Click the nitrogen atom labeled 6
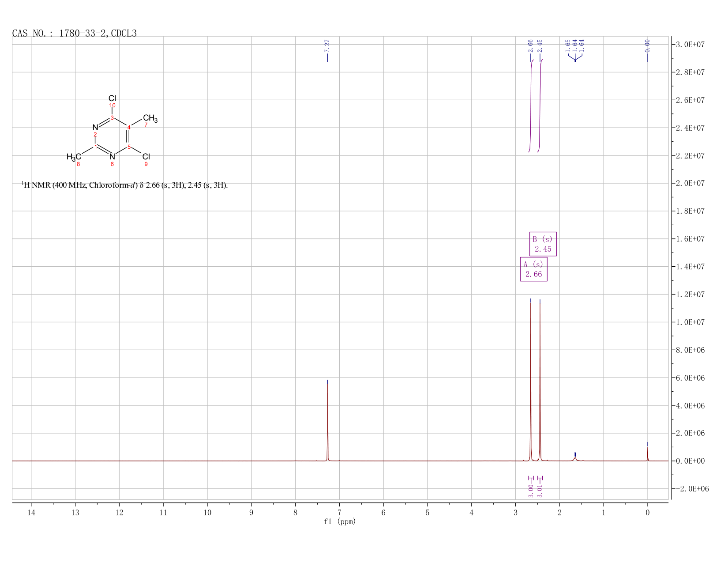728x563 pixels. (112, 156)
